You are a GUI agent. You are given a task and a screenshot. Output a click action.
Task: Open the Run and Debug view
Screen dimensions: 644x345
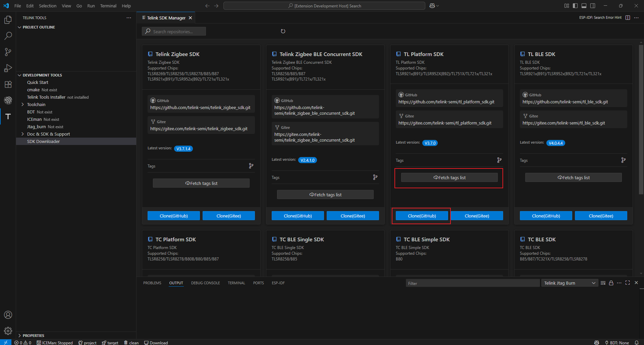8,68
